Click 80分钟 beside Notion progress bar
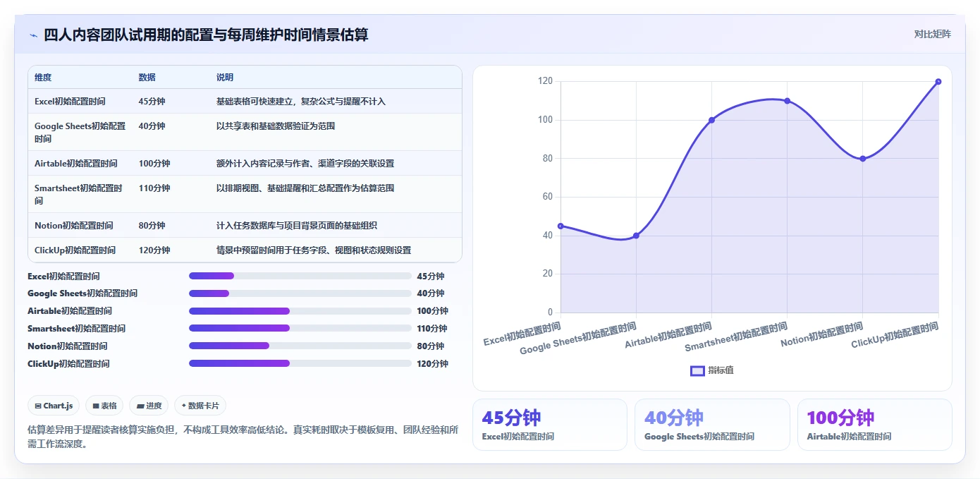This screenshot has width=980, height=479. [x=430, y=346]
